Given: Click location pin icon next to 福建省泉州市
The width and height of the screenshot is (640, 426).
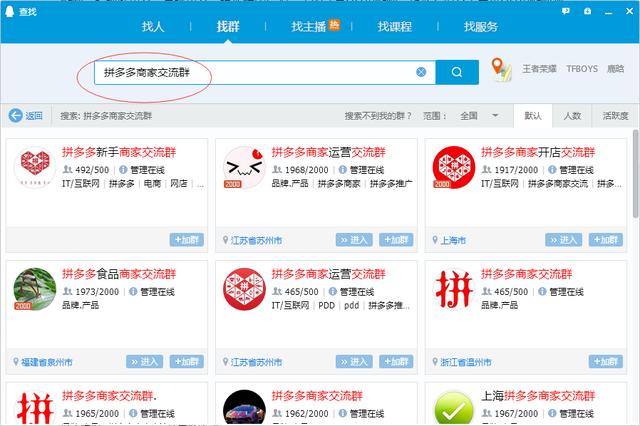Looking at the screenshot, I should pos(16,362).
